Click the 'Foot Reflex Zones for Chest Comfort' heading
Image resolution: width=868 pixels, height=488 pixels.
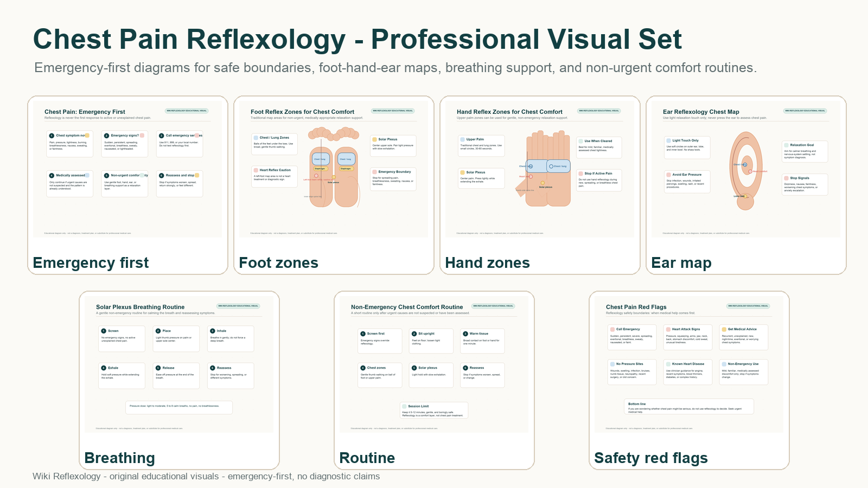click(302, 112)
